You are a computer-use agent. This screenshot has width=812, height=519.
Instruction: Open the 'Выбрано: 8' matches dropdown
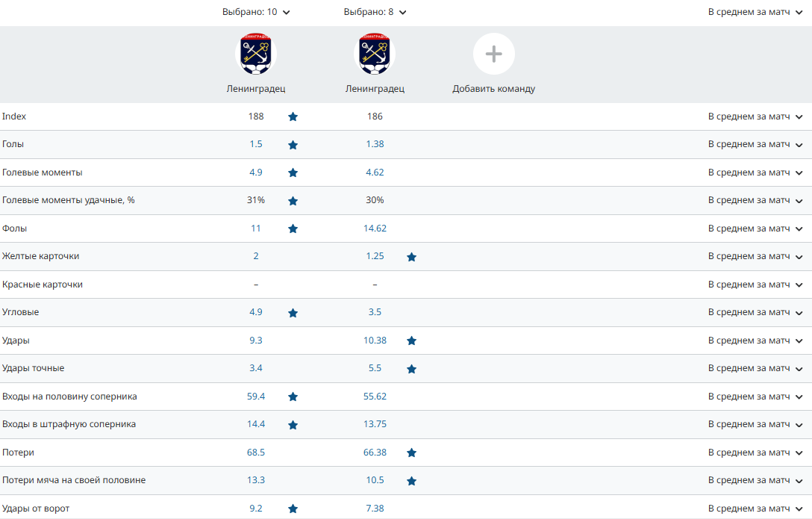tap(375, 12)
